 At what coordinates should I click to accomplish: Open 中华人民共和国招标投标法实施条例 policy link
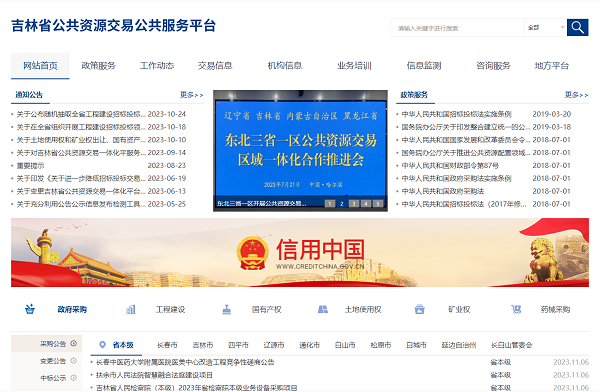[x=456, y=114]
